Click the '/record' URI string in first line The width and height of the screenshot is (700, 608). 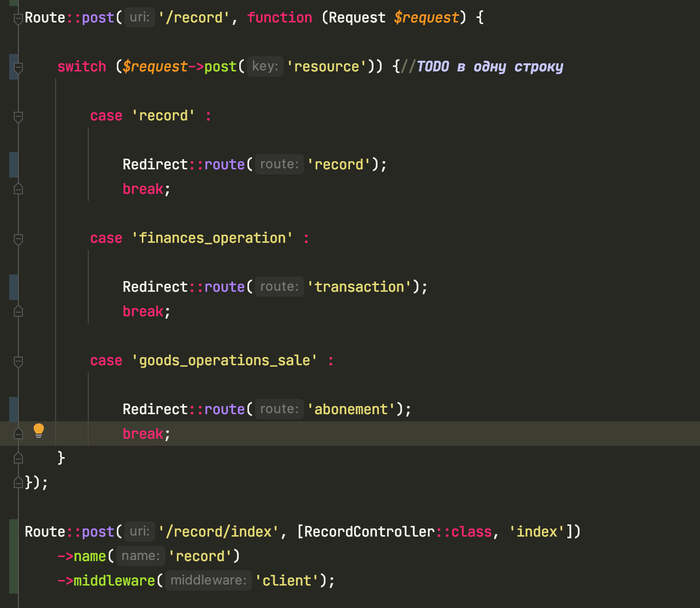194,18
